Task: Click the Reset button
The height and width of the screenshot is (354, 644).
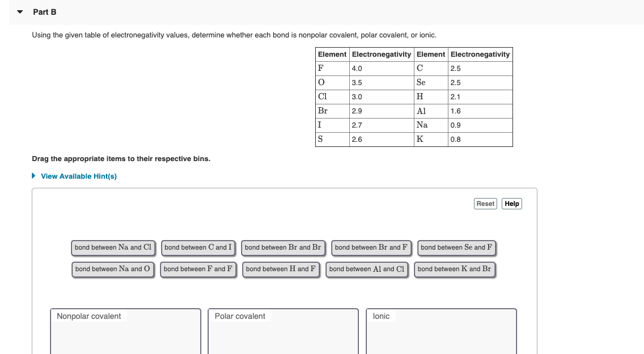Action: point(485,203)
